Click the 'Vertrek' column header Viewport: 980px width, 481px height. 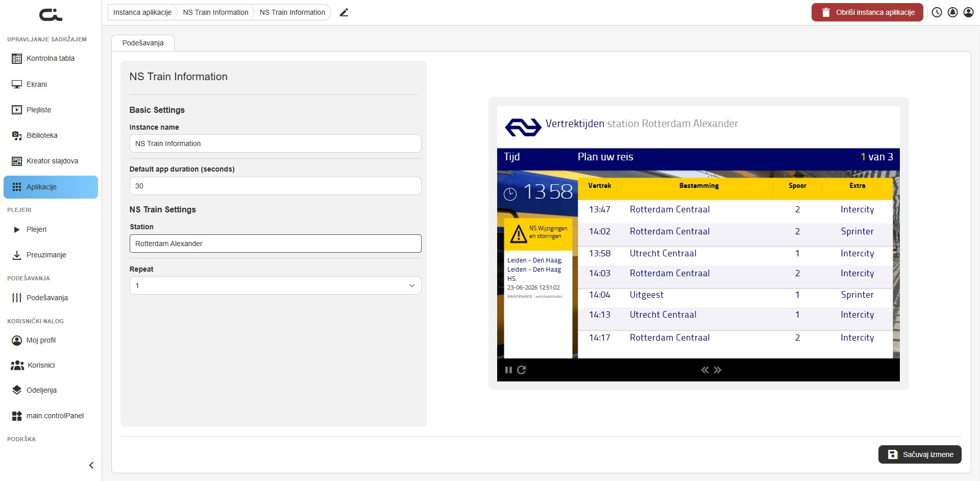(x=599, y=186)
